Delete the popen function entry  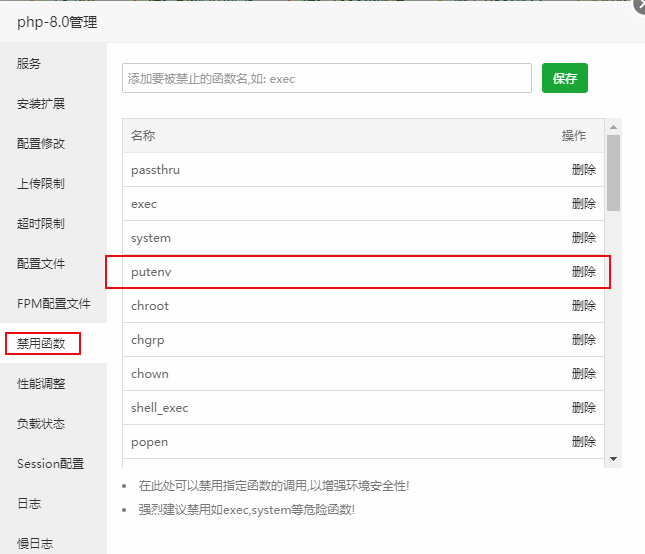(584, 441)
